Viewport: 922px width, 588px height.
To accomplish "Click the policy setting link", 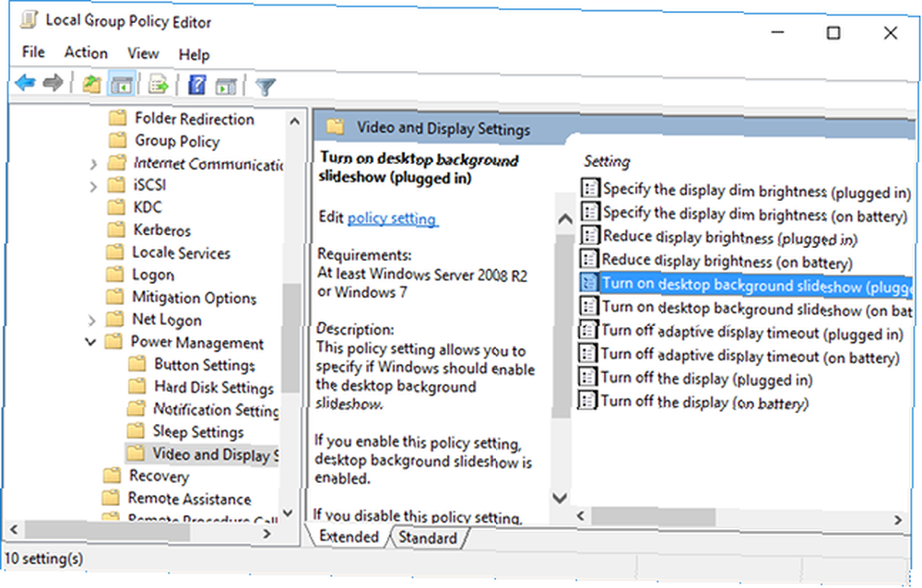I will 392,218.
